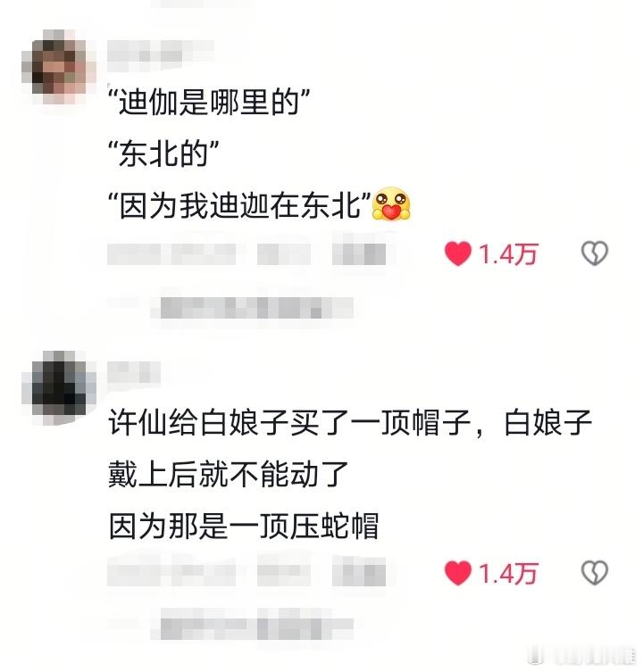This screenshot has width=643, height=672.
Task: Click blurred reply button below 压蛇帽 comment
Action: pyautogui.click(x=359, y=575)
